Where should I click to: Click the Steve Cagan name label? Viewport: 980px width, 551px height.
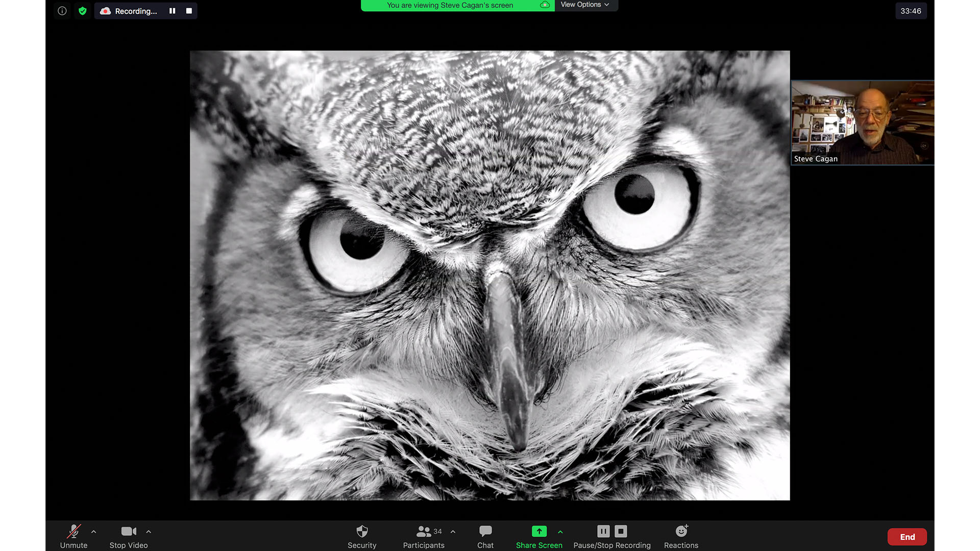click(x=816, y=159)
